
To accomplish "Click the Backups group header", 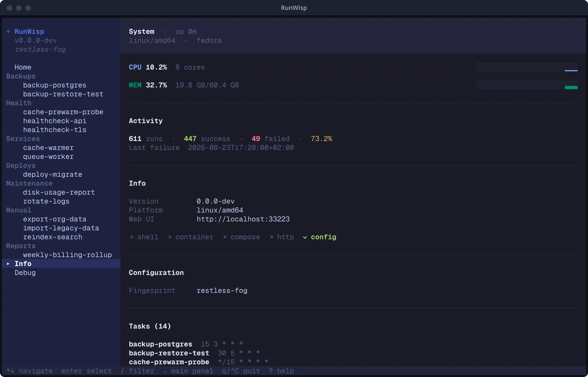I will coord(21,76).
